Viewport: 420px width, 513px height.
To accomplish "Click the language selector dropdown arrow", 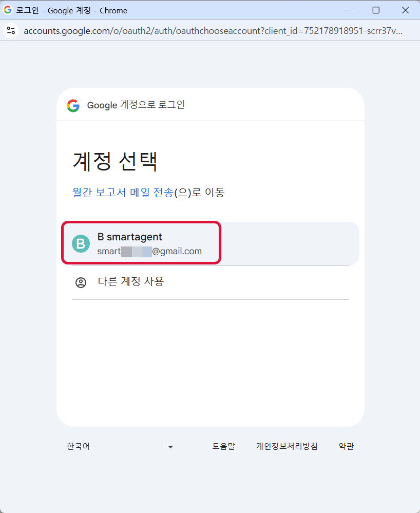I will [170, 447].
